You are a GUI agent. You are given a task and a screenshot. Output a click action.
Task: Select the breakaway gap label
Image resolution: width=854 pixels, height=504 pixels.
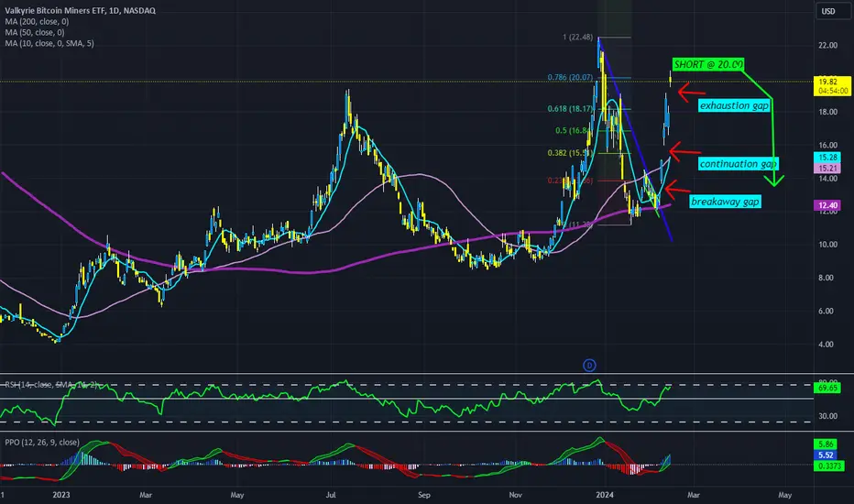(x=725, y=202)
